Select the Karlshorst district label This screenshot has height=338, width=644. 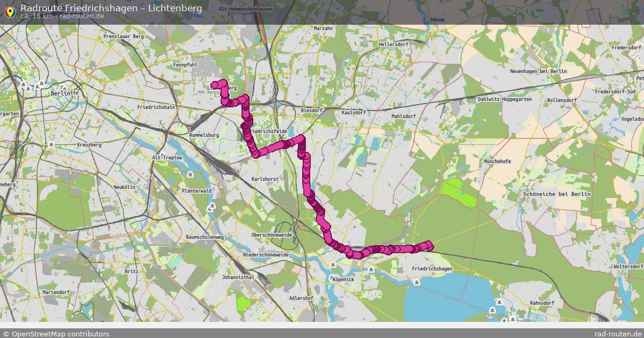pos(265,179)
